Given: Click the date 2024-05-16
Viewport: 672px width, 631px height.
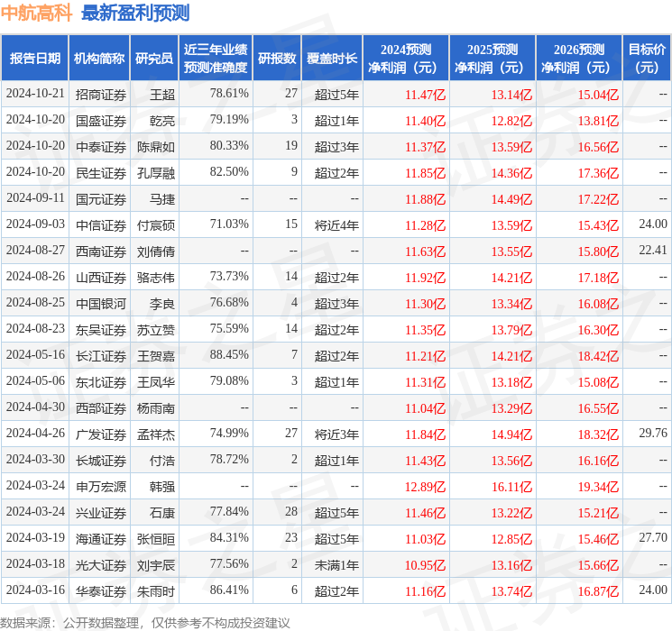Looking at the screenshot, I should 35,354.
